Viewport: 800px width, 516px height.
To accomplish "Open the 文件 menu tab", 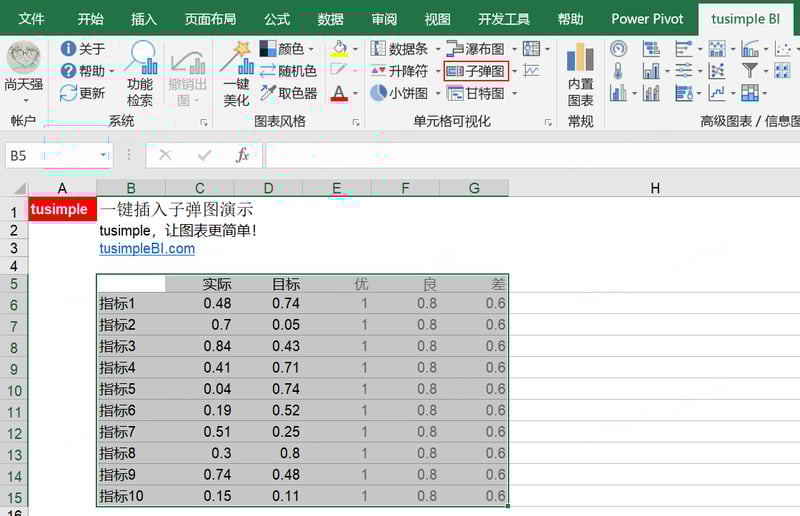I will coord(31,19).
